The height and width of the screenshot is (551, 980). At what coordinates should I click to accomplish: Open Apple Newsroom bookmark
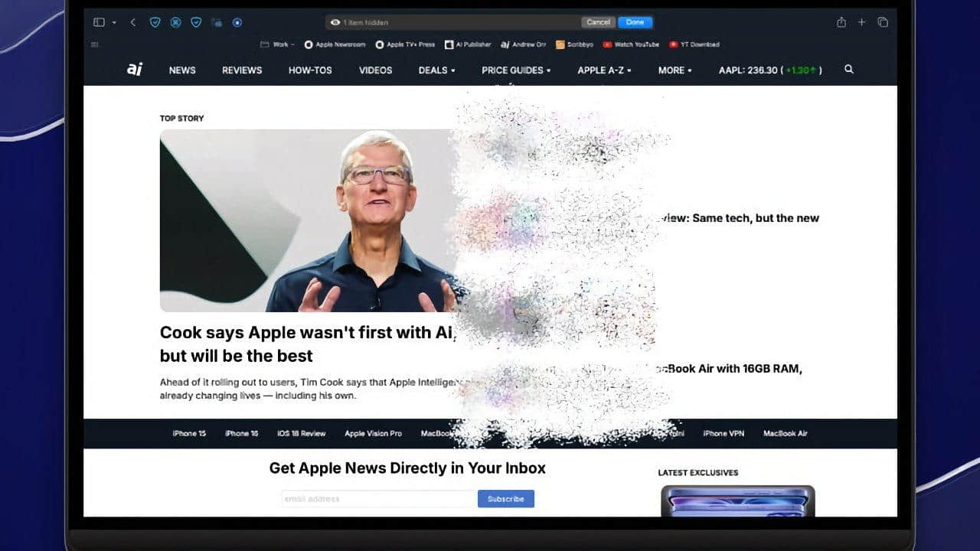pos(336,44)
